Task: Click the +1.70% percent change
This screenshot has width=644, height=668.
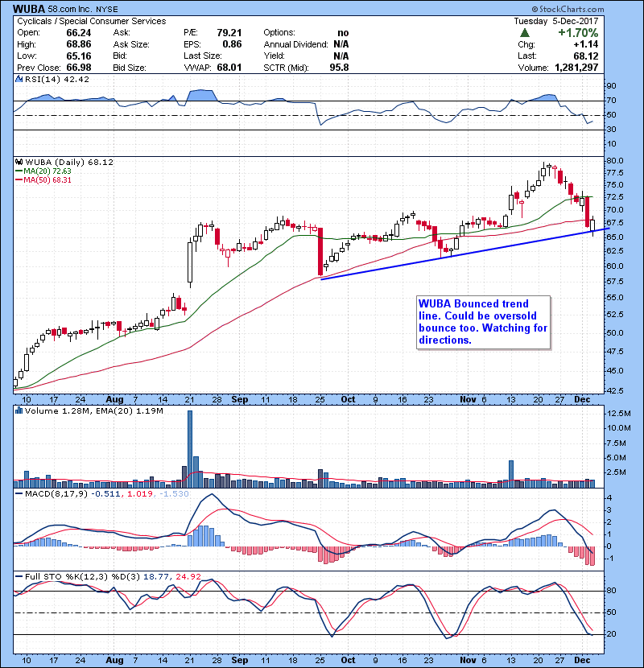Action: (x=578, y=33)
